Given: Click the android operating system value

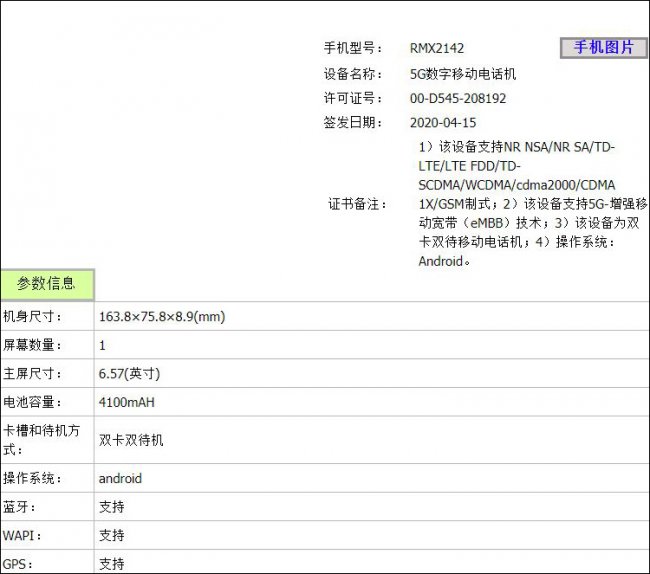Looking at the screenshot, I should click(x=120, y=478).
